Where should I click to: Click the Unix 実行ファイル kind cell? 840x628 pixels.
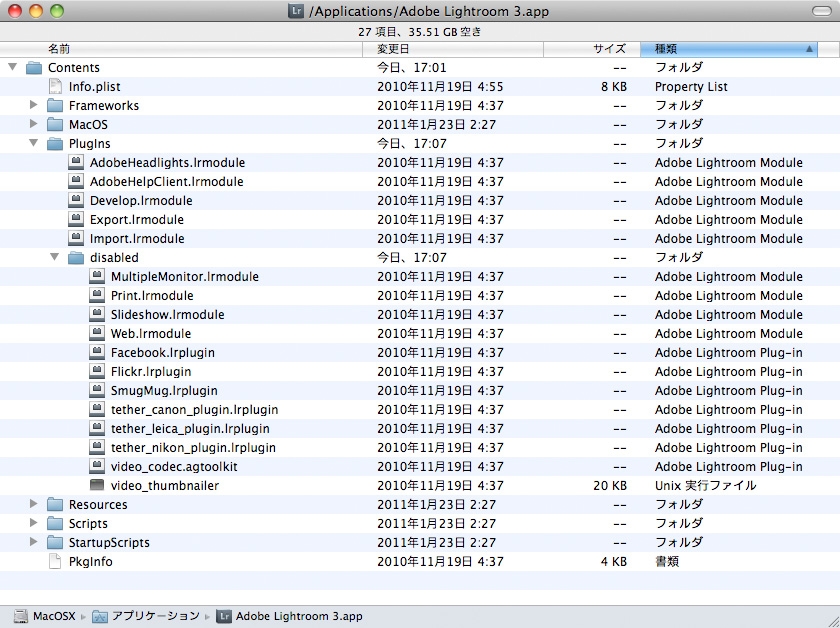pyautogui.click(x=706, y=485)
